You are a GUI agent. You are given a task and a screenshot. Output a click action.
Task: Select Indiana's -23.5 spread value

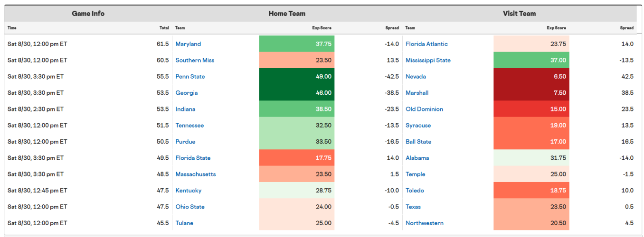click(392, 109)
